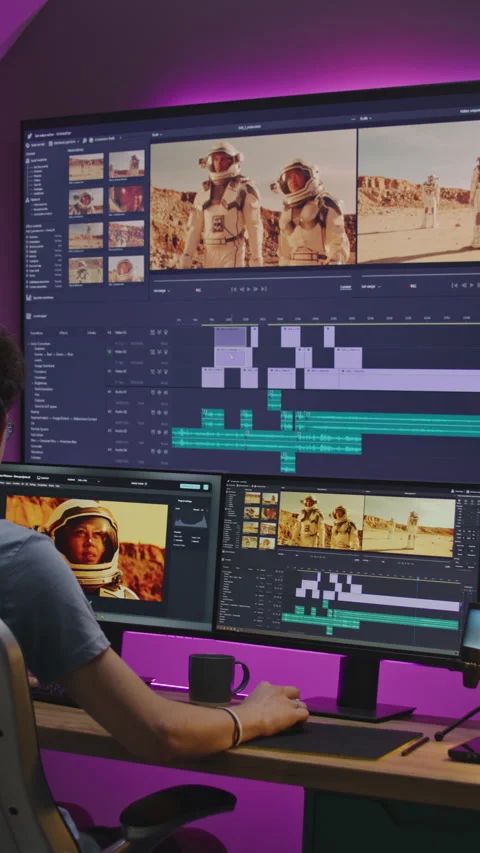The image size is (480, 853).
Task: Jump to start in the left preview player
Action: click(x=234, y=289)
